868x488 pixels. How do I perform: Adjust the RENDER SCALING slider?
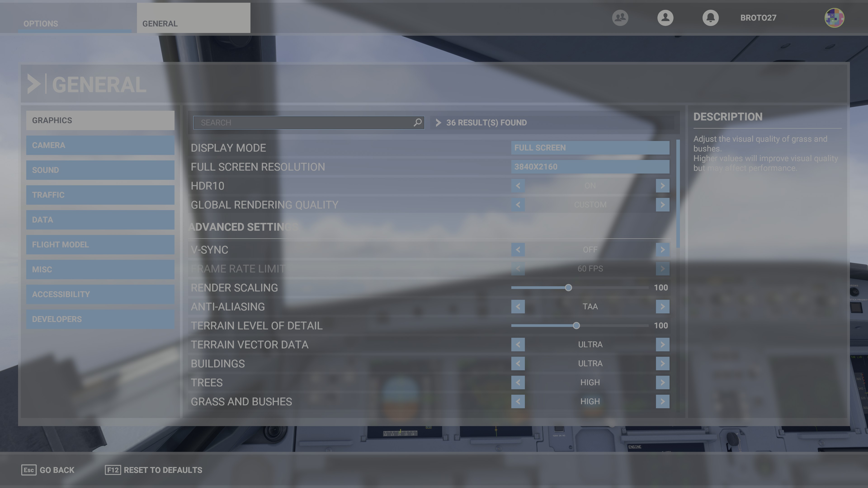click(x=568, y=288)
